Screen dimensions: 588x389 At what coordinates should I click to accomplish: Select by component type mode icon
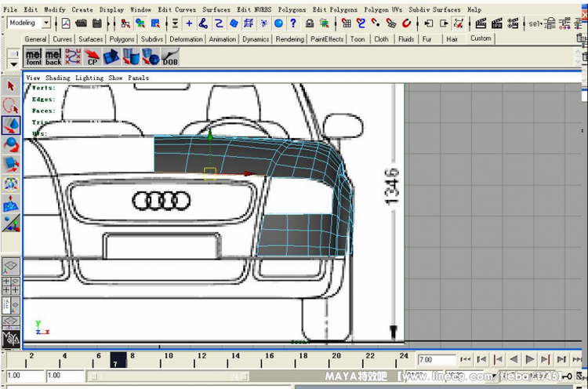click(x=155, y=24)
